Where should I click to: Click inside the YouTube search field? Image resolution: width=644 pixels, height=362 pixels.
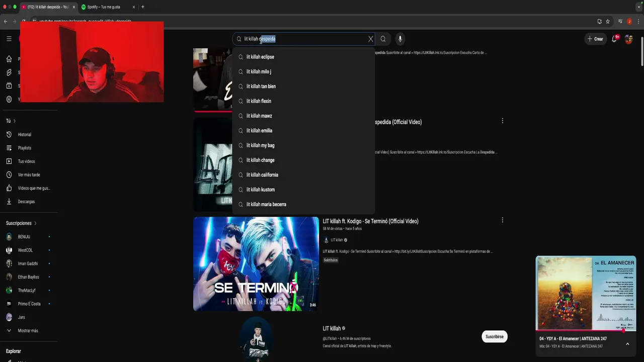point(304,39)
